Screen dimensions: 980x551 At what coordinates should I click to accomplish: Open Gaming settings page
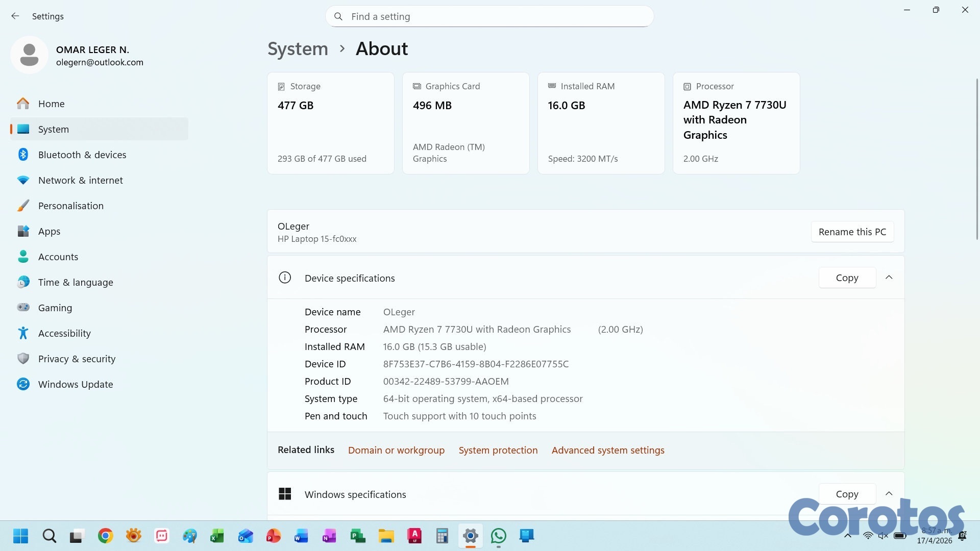[x=55, y=308]
